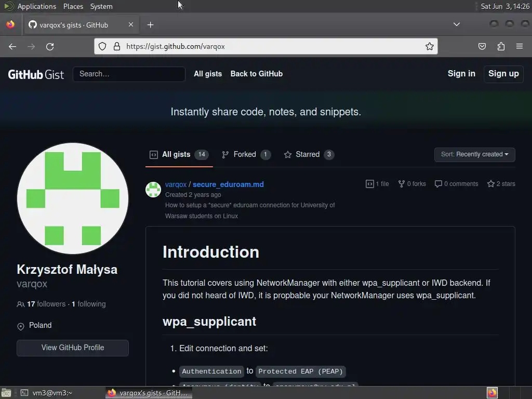Viewport: 532px width, 399px height.
Task: Click the Introduction heading
Action: tap(211, 252)
